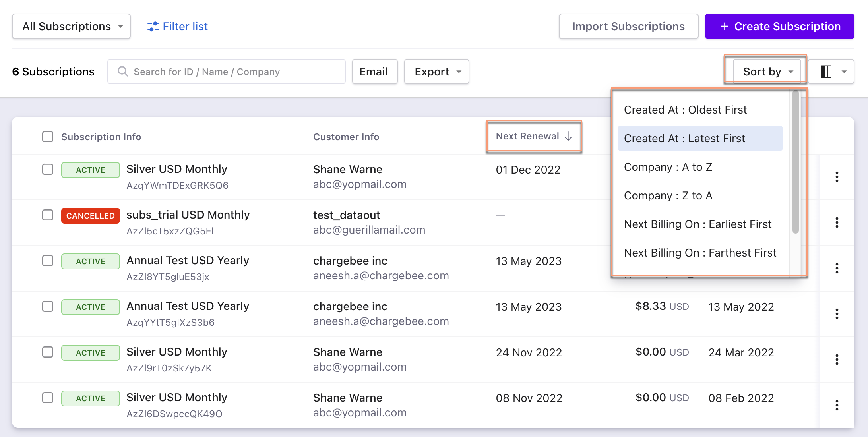Open the Export dropdown
Viewport: 868px width, 437px height.
[x=436, y=72]
